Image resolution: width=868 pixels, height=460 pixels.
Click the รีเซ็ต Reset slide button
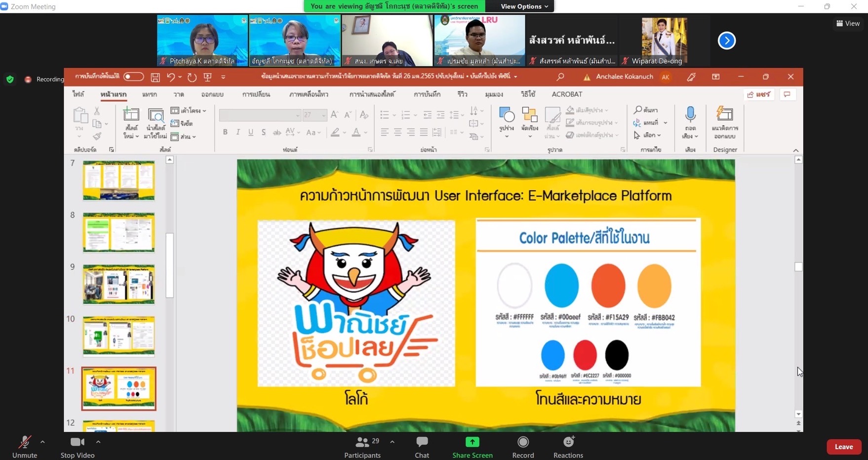(x=182, y=123)
